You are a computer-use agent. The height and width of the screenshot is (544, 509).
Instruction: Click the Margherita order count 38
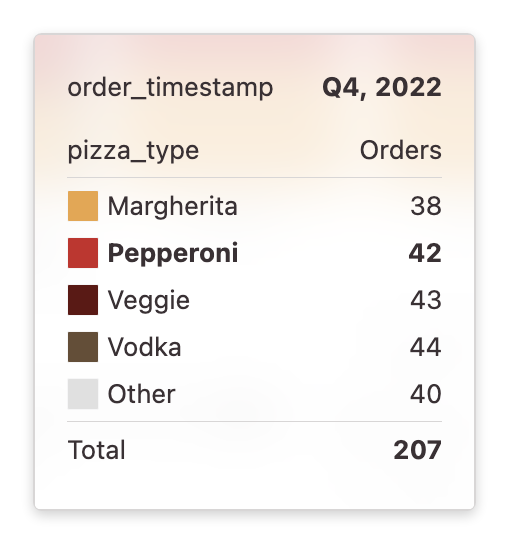point(426,206)
